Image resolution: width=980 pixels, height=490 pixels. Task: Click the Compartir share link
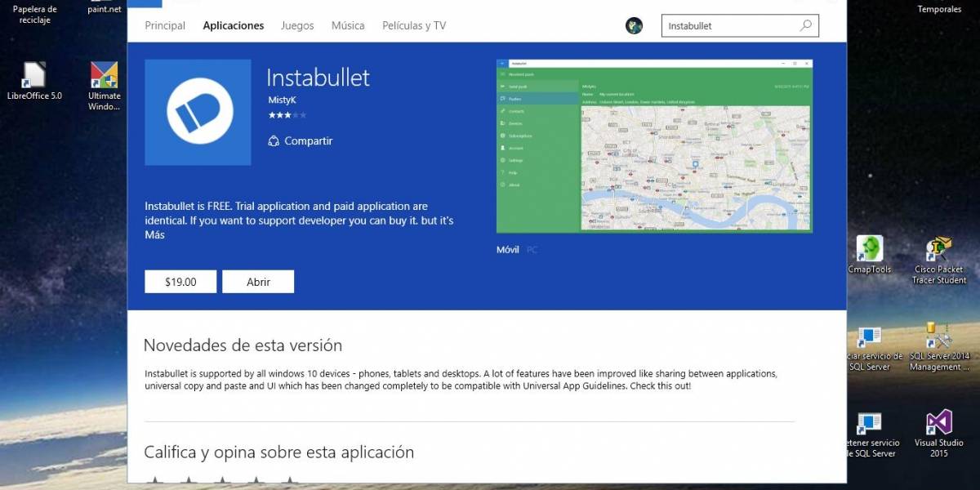(x=301, y=140)
